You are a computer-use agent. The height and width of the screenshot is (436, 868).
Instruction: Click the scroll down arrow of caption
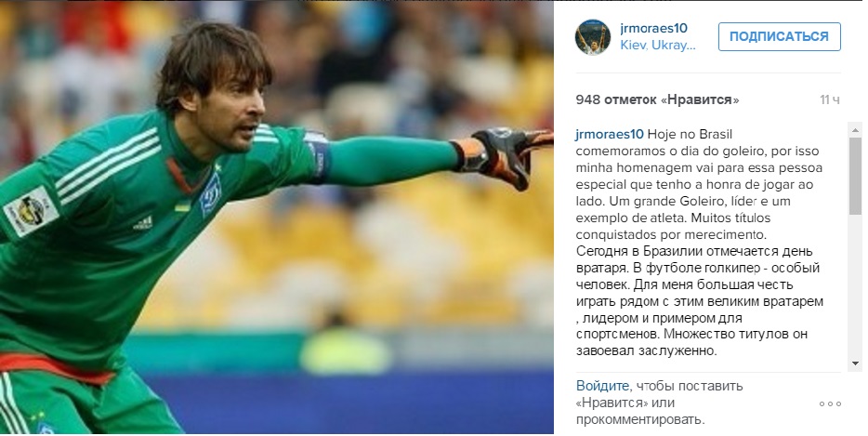(855, 363)
